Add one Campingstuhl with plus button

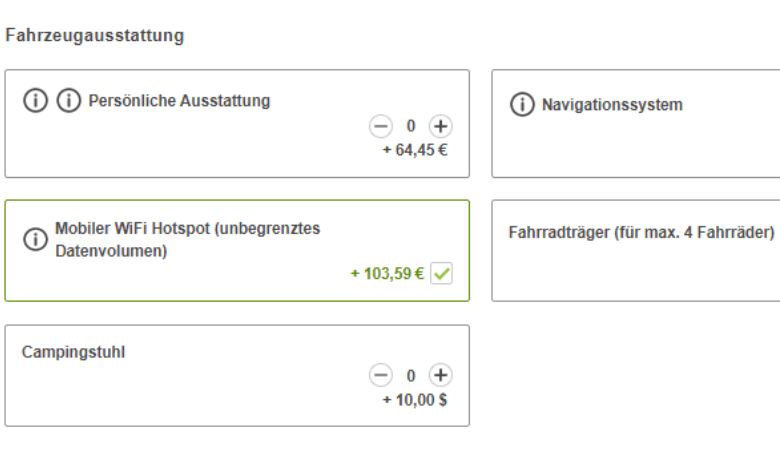[441, 375]
